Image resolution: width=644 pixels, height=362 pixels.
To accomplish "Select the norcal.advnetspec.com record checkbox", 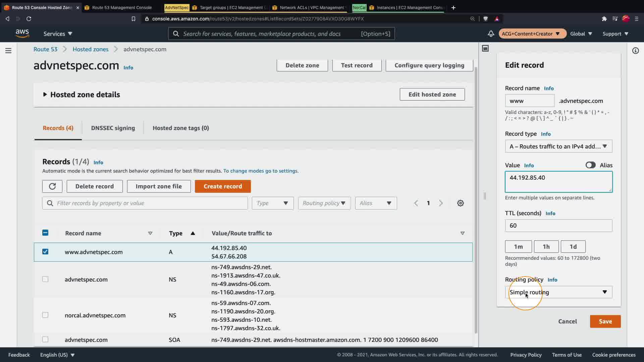I will [x=45, y=315].
